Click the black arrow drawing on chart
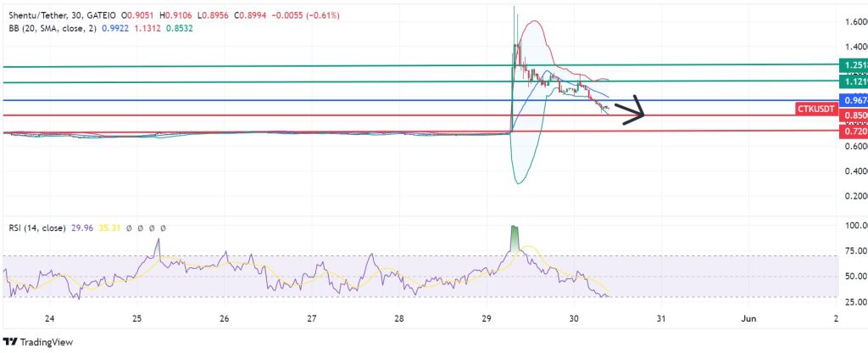Screen dimensions: 868x353 point(630,112)
